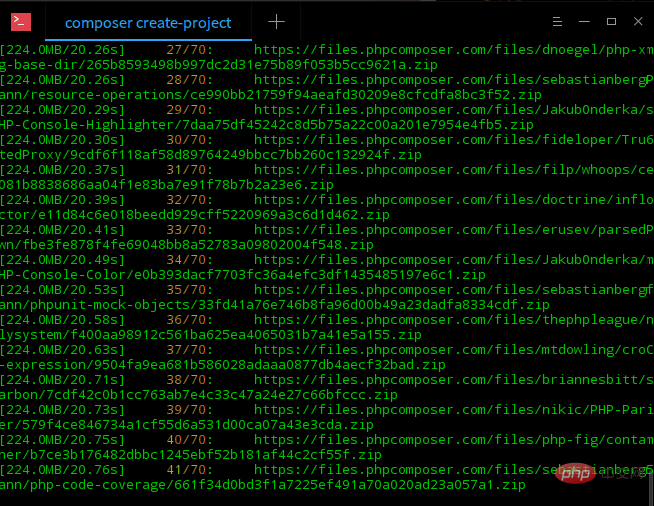This screenshot has height=506, width=654.
Task: Open a new terminal tab with plus
Action: tap(276, 22)
